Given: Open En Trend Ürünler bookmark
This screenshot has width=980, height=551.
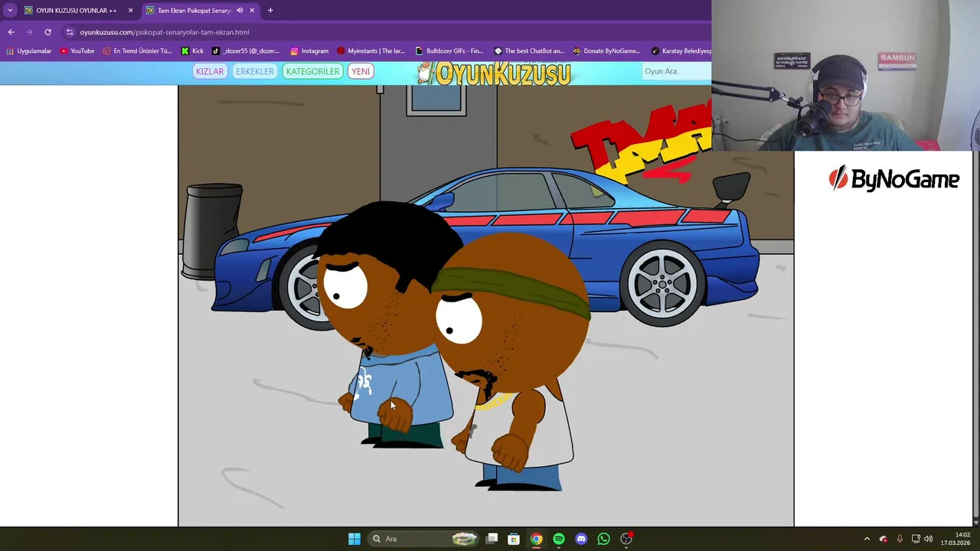Looking at the screenshot, I should [137, 51].
